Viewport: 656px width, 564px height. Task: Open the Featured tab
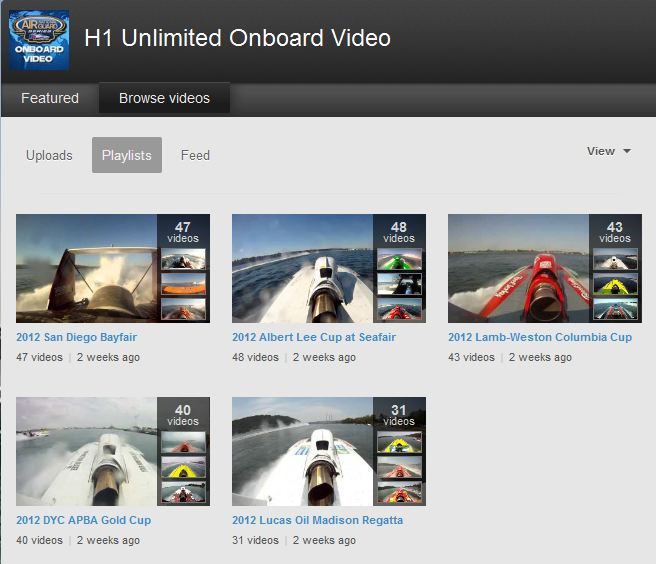click(x=50, y=98)
